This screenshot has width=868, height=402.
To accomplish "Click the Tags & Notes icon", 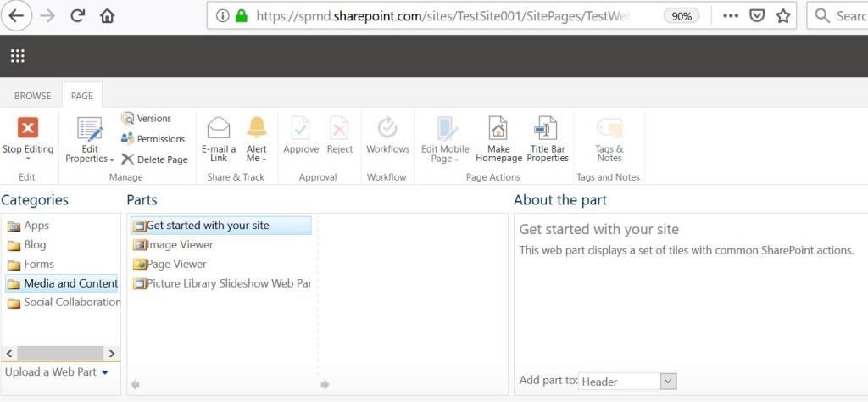I will point(609,127).
